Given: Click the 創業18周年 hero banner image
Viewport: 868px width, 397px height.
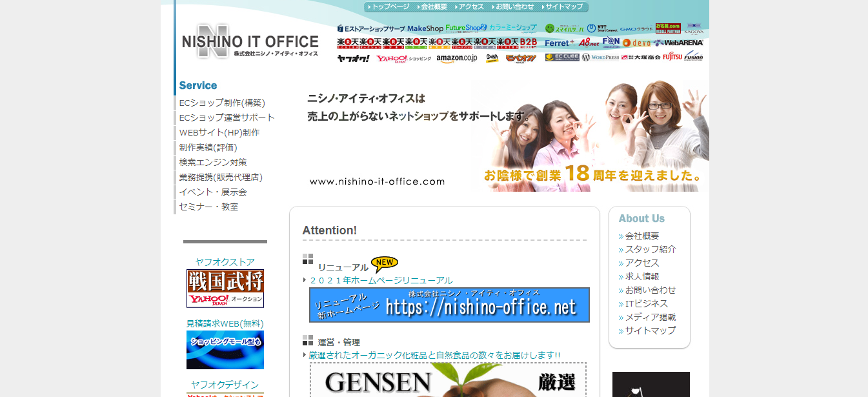Looking at the screenshot, I should 499,136.
